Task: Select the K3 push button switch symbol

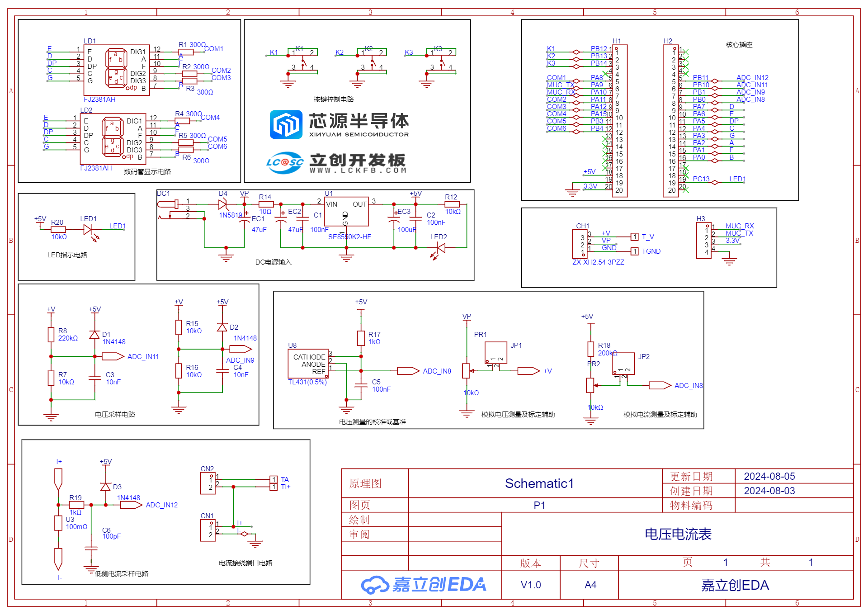Action: click(441, 61)
